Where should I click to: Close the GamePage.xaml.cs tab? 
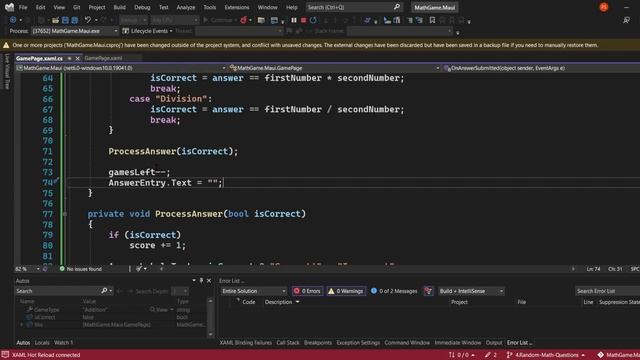78,58
